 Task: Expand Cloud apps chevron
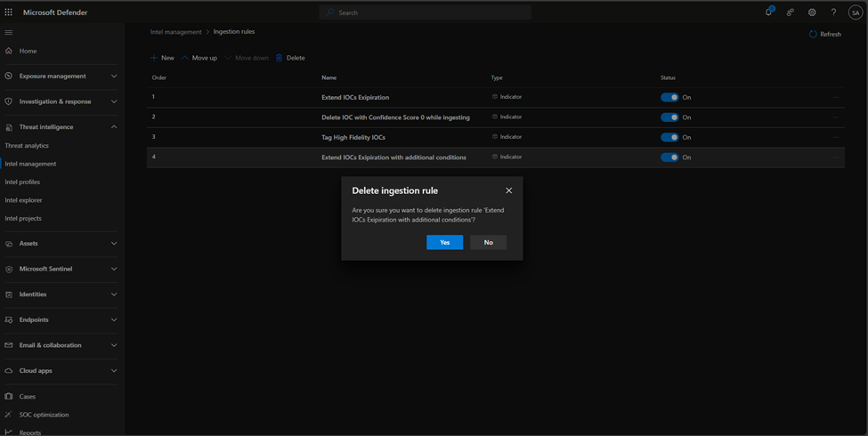(114, 371)
